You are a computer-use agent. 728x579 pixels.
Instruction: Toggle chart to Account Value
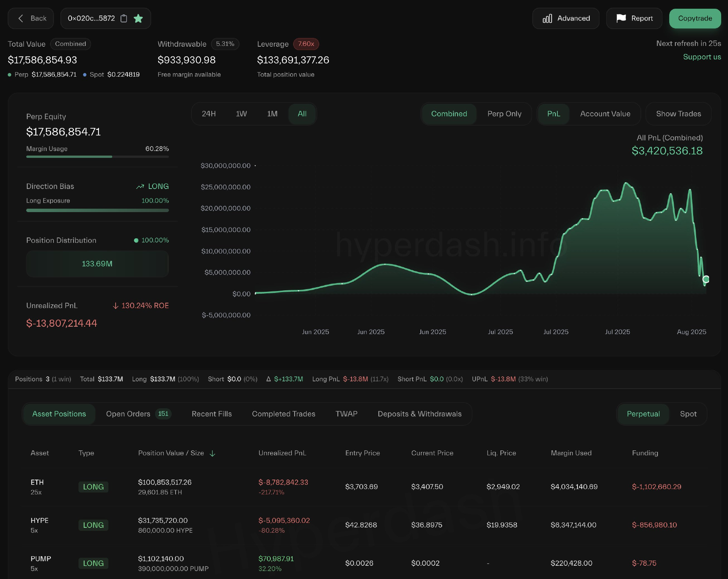(605, 114)
